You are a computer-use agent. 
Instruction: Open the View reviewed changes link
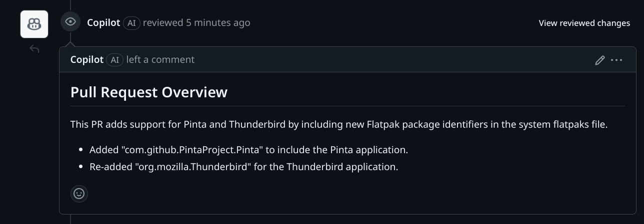[584, 23]
